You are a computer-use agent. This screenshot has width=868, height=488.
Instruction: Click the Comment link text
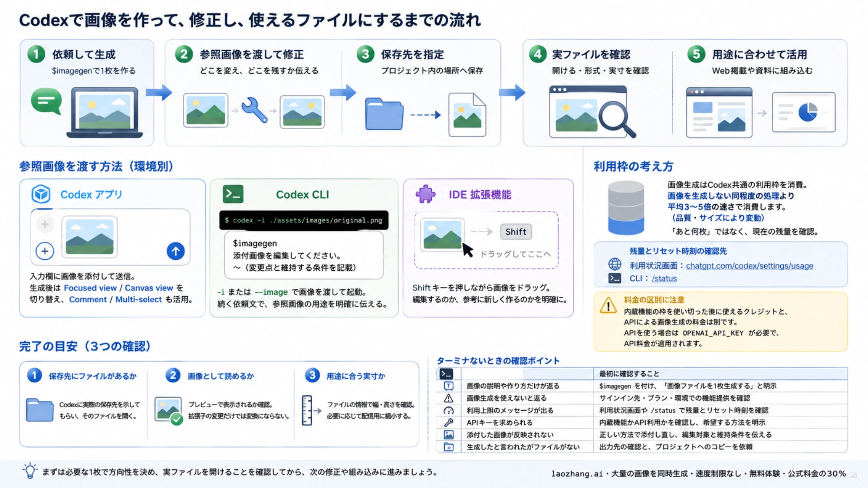click(x=88, y=299)
